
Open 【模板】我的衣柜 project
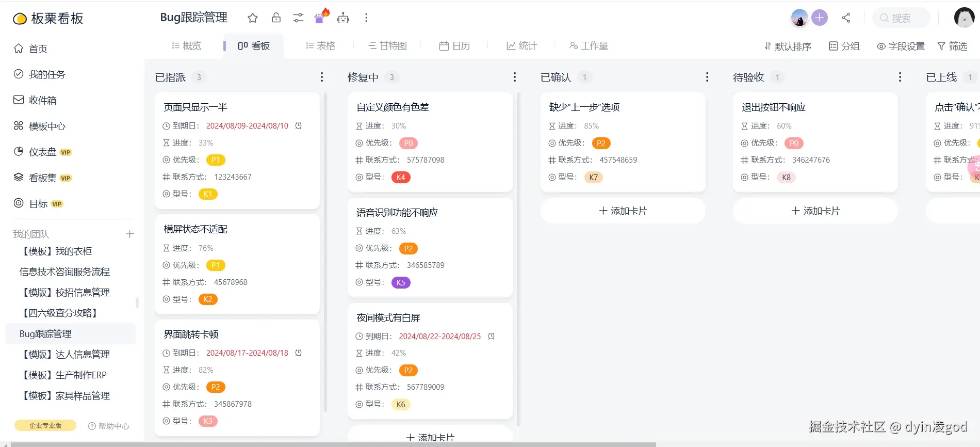(x=56, y=251)
